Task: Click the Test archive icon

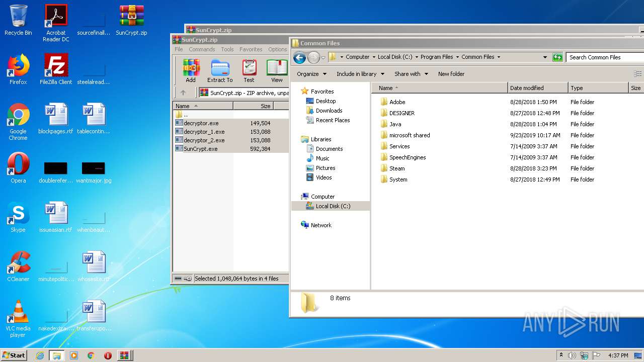Action: tap(249, 70)
